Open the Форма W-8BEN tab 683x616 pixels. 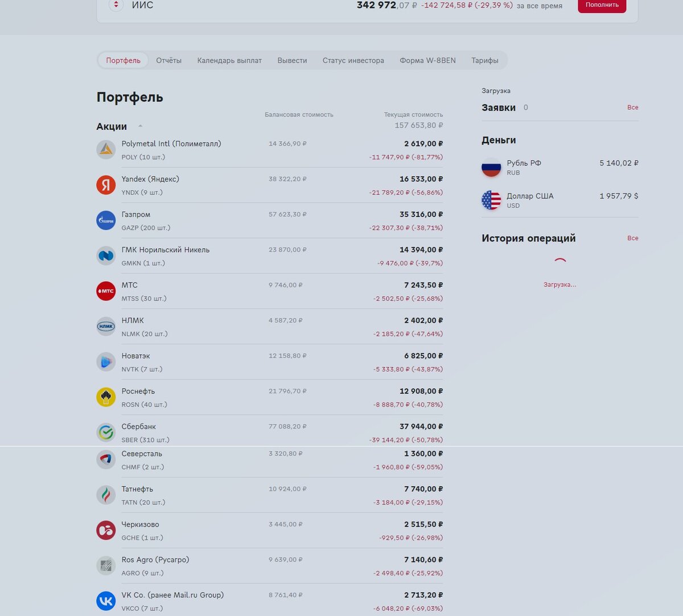click(x=427, y=60)
